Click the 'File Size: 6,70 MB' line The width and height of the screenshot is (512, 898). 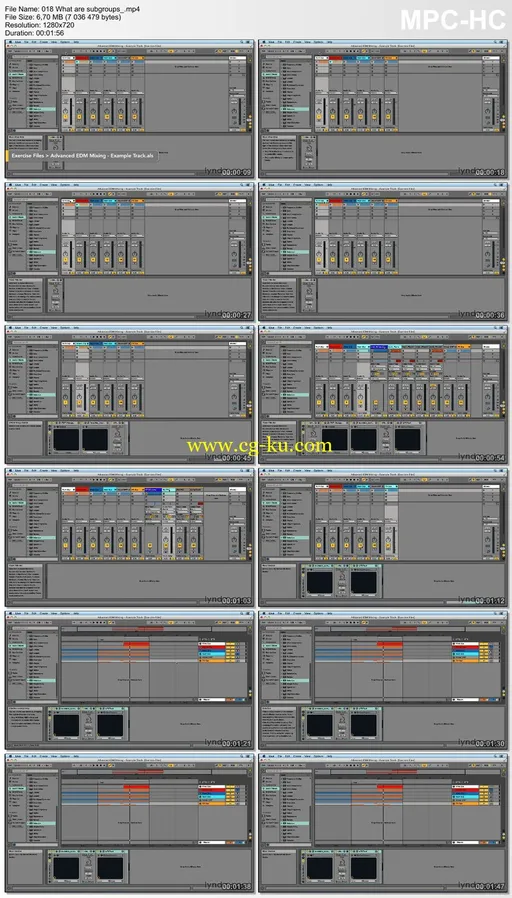point(63,17)
